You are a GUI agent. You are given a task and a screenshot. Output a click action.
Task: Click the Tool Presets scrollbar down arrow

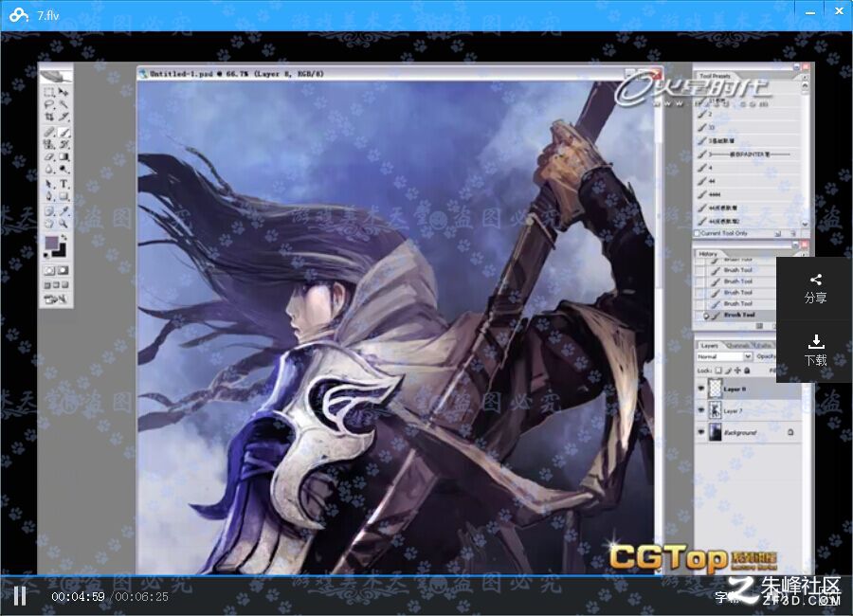pyautogui.click(x=805, y=224)
